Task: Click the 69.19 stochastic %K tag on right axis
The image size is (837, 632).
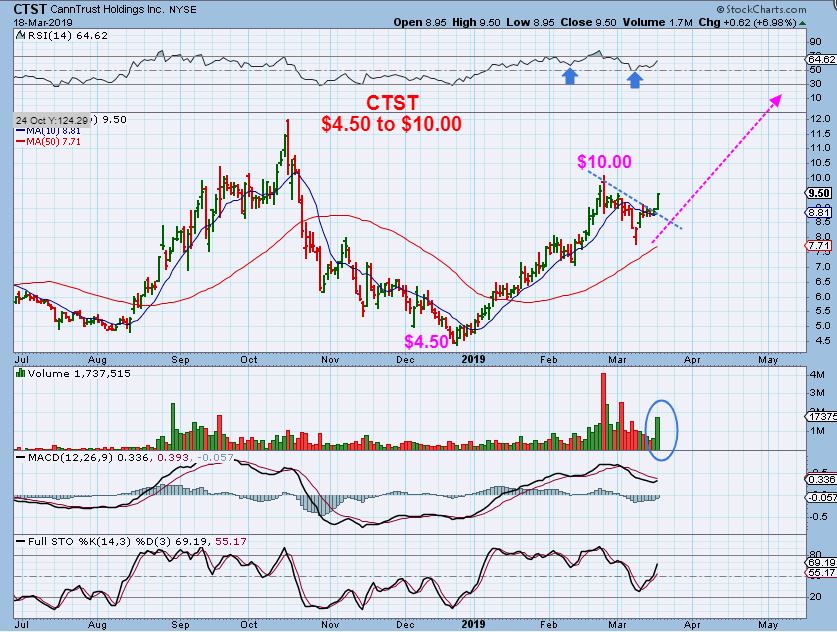Action: [822, 563]
